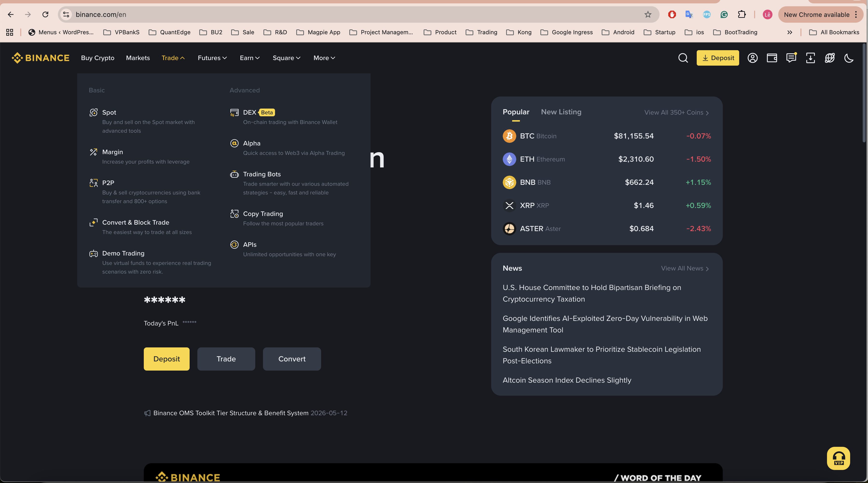The height and width of the screenshot is (483, 868).
Task: Open the Google Translate extension icon
Action: (689, 14)
